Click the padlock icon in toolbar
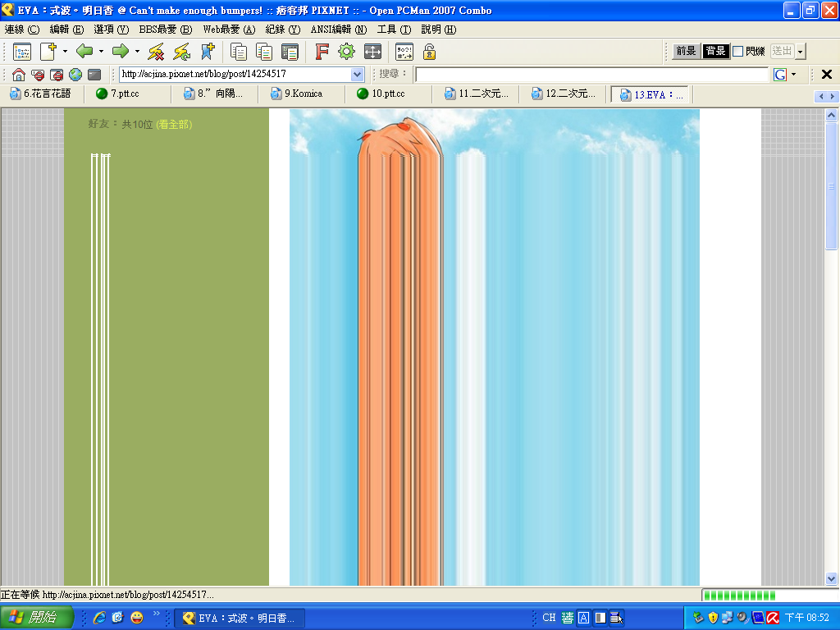 point(429,52)
